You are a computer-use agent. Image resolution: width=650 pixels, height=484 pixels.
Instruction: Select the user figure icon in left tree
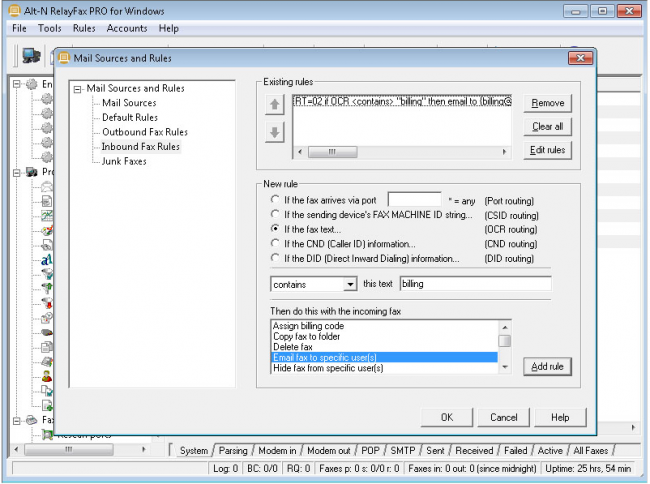coord(47,376)
